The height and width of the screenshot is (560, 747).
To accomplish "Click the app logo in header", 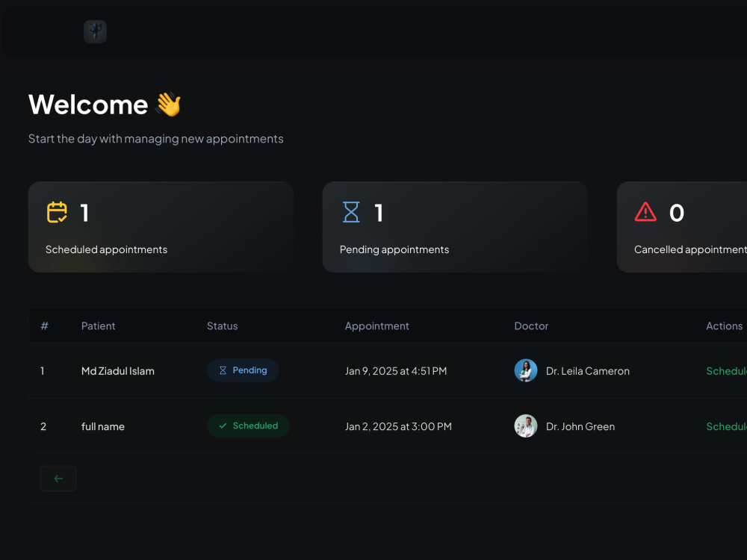I will pos(96,31).
